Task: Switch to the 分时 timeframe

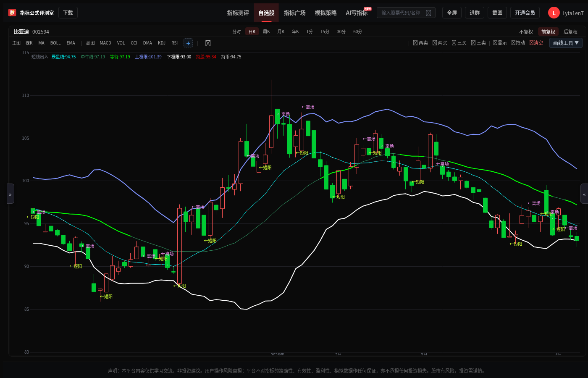Action: pyautogui.click(x=237, y=32)
